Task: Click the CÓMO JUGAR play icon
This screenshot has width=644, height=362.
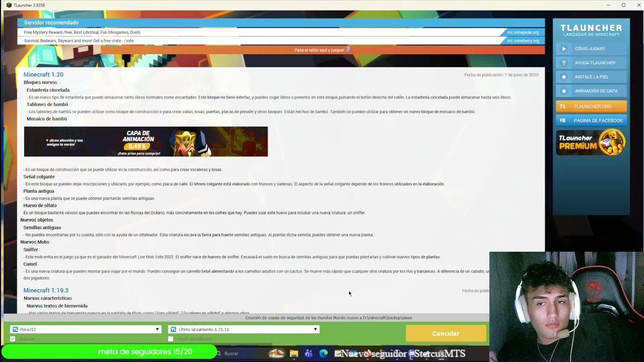Action: (x=564, y=49)
